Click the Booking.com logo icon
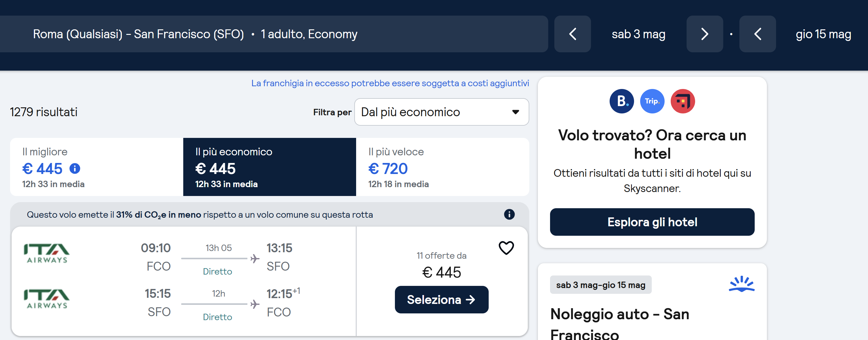Image resolution: width=868 pixels, height=340 pixels. tap(621, 101)
